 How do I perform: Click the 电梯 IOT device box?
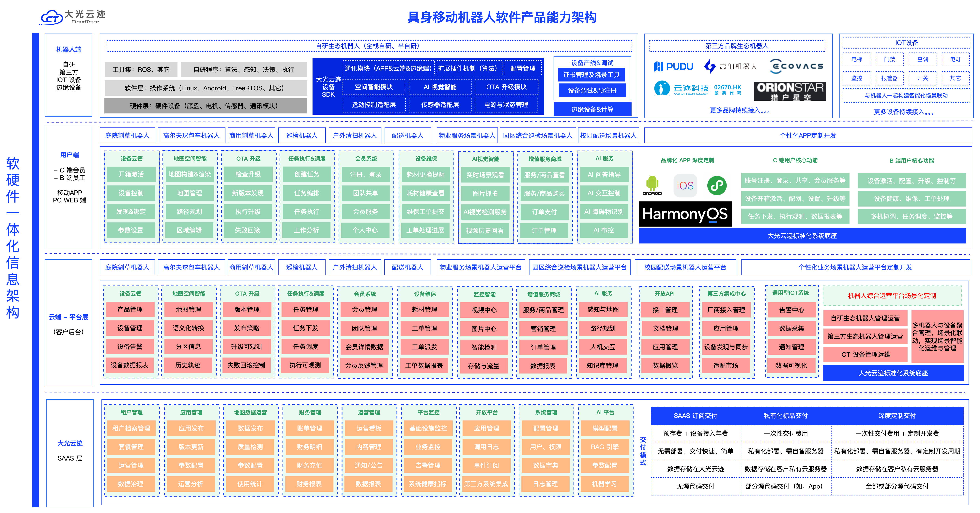coord(857,59)
